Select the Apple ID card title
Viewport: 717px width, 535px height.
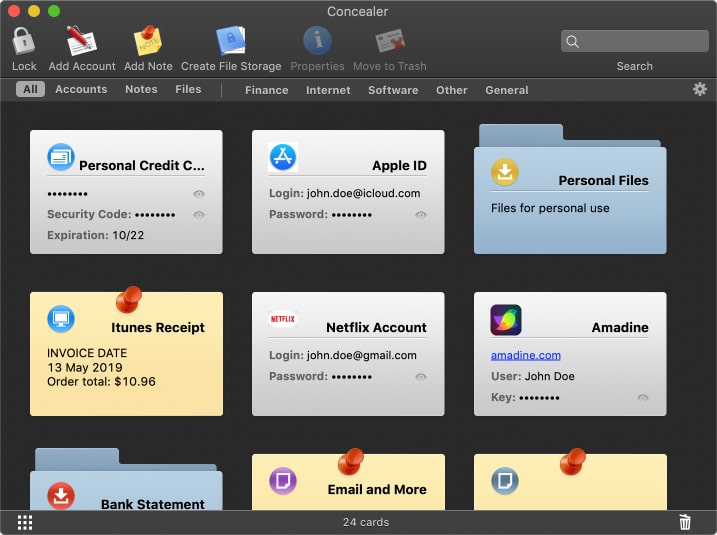399,166
